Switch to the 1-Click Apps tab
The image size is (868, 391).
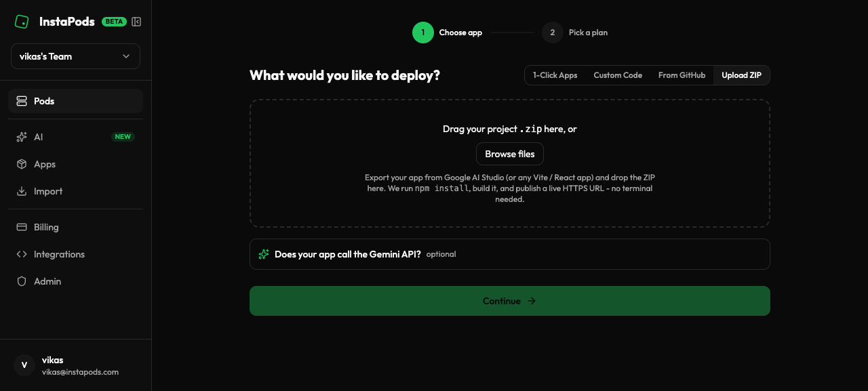tap(555, 75)
